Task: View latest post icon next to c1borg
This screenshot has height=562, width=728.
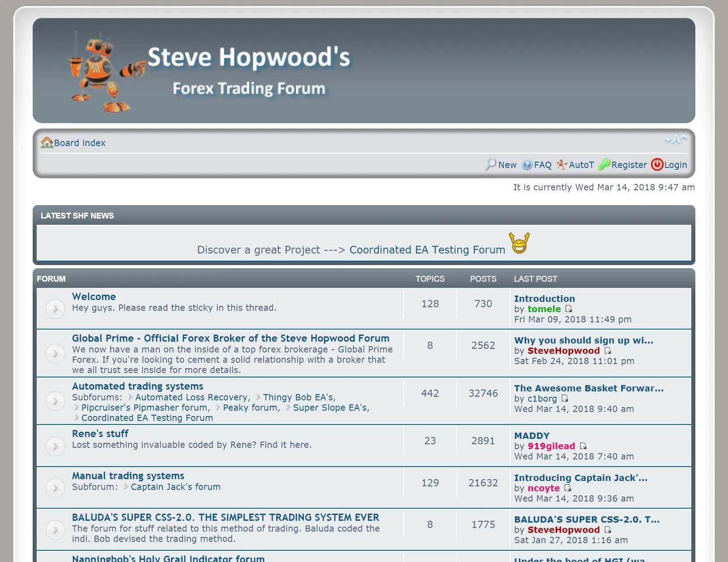Action: click(x=565, y=399)
